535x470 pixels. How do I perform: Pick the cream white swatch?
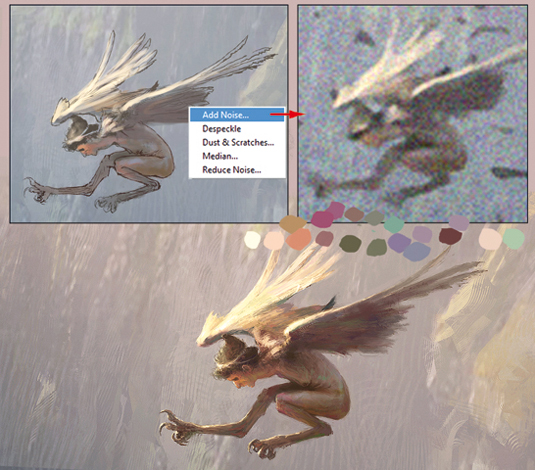coord(252,240)
